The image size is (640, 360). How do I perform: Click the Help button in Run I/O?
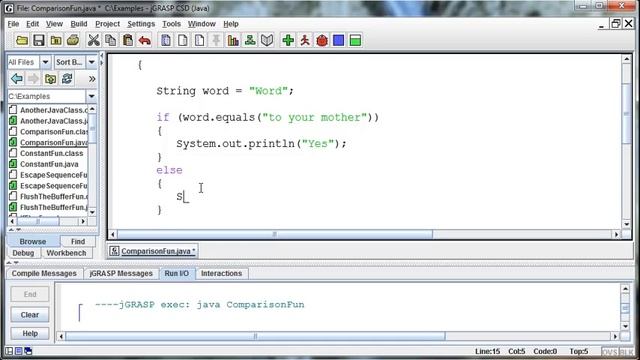click(30, 333)
